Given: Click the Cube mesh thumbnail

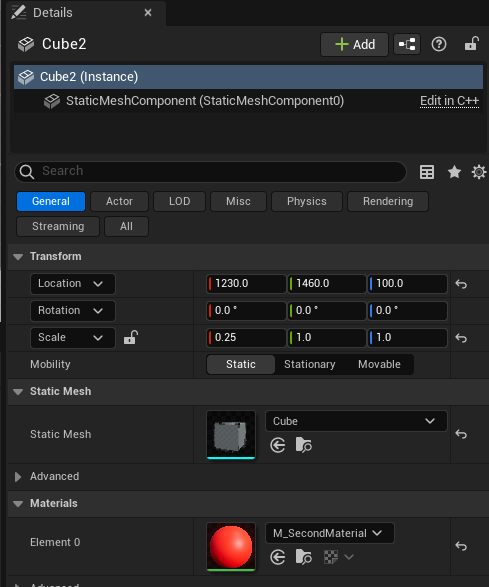Looking at the screenshot, I should 231,434.
